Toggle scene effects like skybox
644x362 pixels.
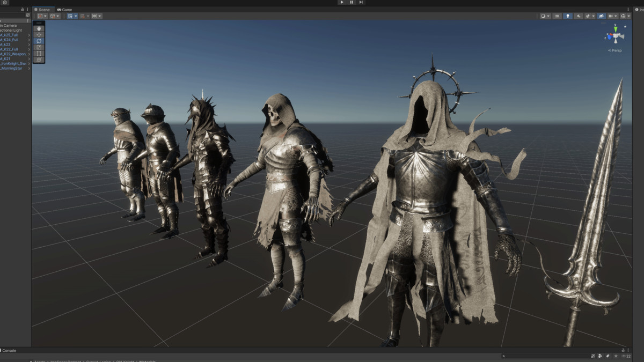tap(588, 16)
